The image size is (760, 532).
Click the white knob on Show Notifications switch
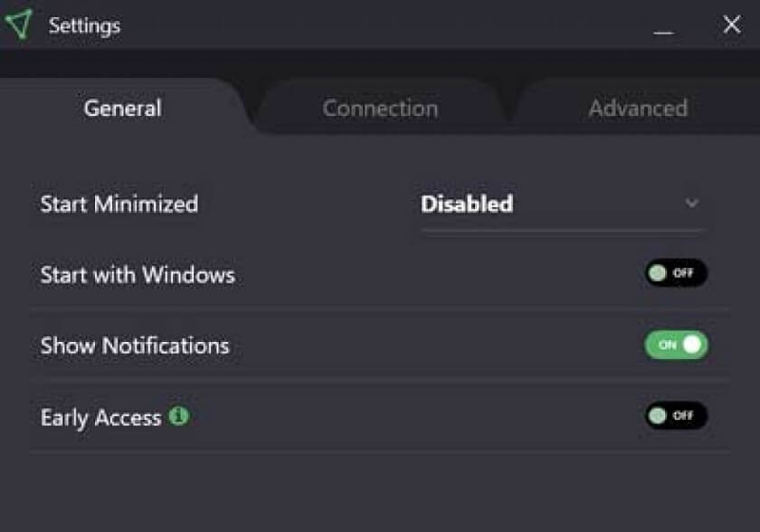[691, 345]
